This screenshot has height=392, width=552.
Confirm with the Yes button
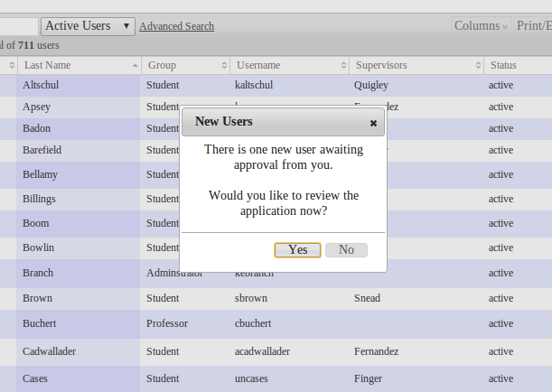297,250
